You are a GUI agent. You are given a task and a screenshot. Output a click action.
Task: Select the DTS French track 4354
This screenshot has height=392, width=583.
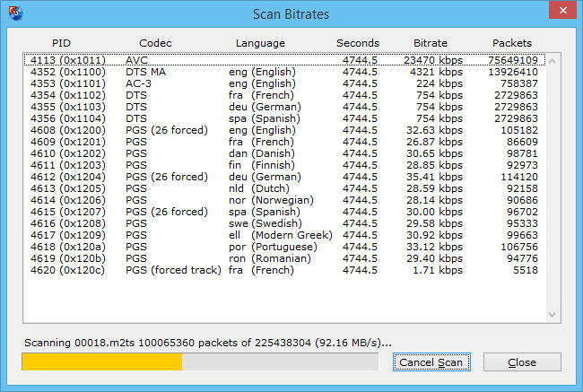[x=284, y=95]
